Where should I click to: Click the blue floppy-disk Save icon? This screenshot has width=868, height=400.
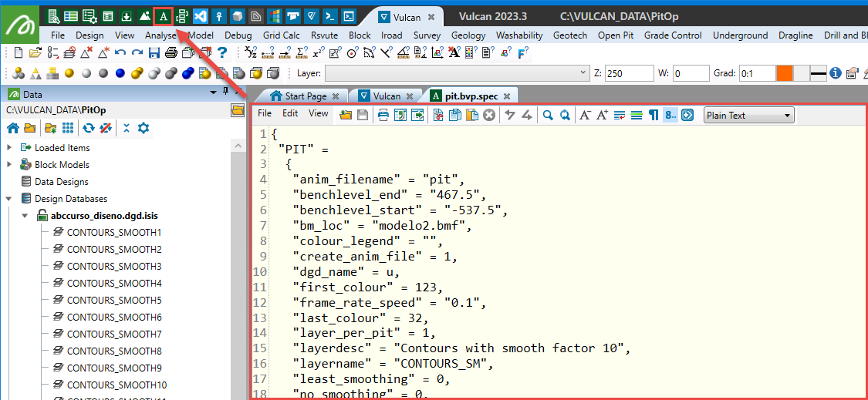point(154,52)
